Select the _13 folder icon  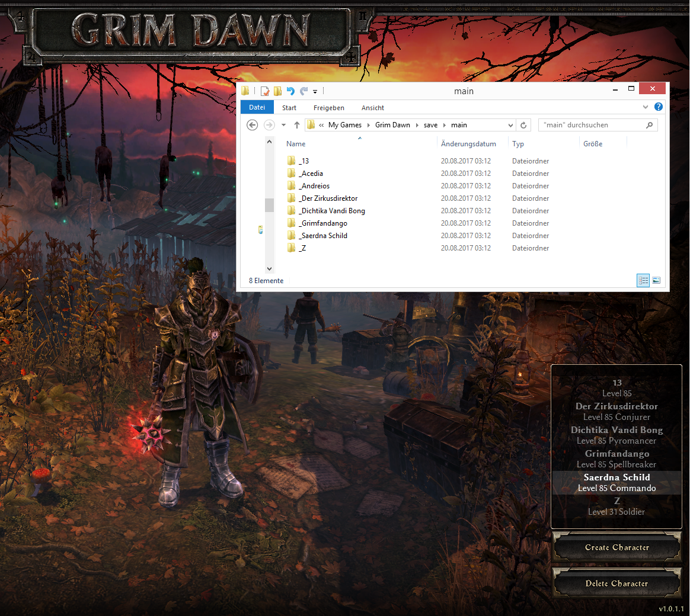pos(291,161)
